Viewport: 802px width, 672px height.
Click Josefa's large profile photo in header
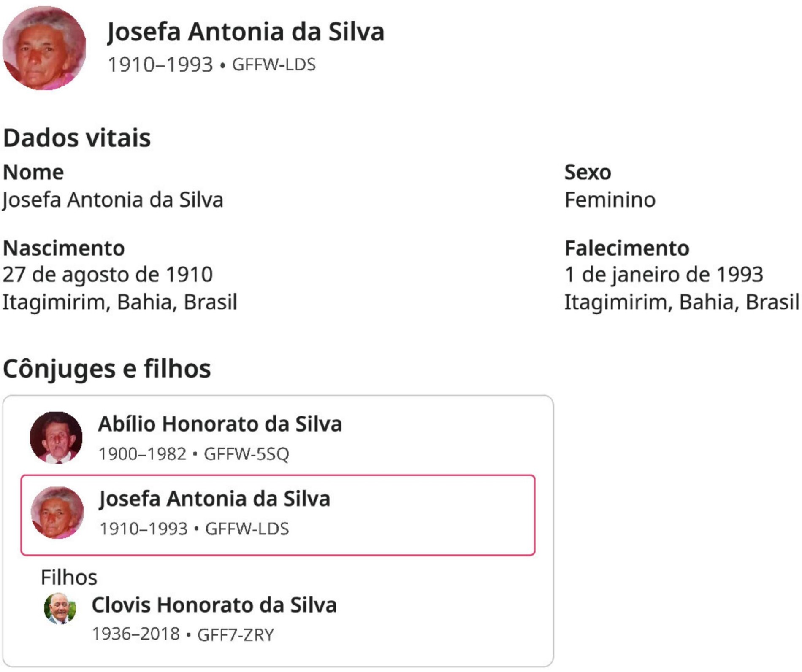pos(44,48)
